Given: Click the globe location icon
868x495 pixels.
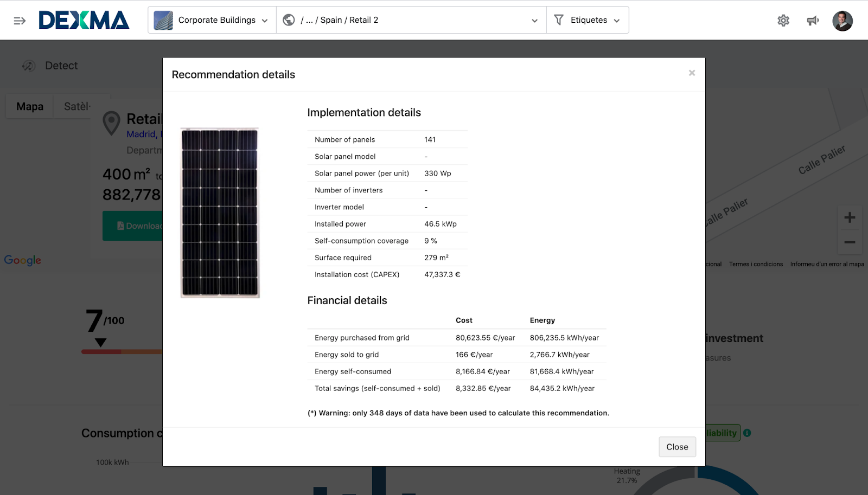Looking at the screenshot, I should click(x=289, y=20).
